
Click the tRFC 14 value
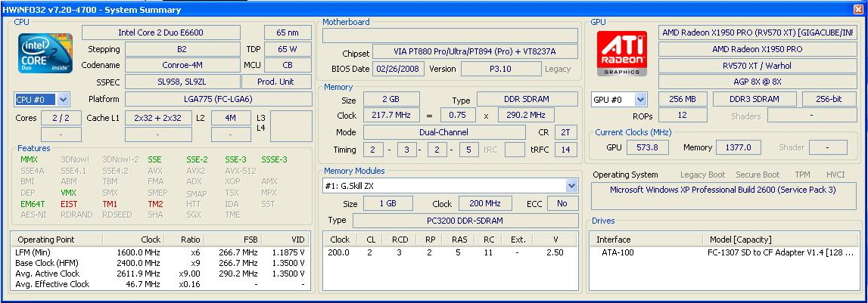[566, 150]
